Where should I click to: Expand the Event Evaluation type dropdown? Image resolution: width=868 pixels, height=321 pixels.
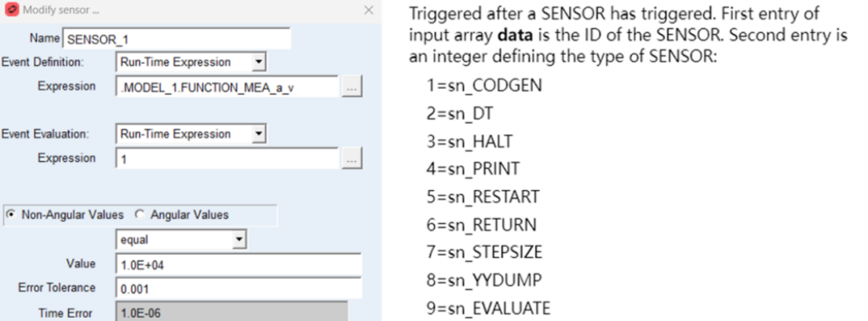261,134
